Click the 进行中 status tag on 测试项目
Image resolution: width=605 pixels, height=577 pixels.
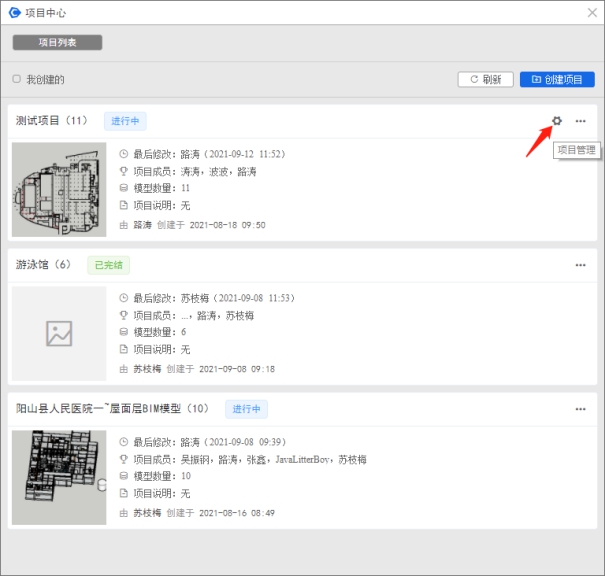125,121
